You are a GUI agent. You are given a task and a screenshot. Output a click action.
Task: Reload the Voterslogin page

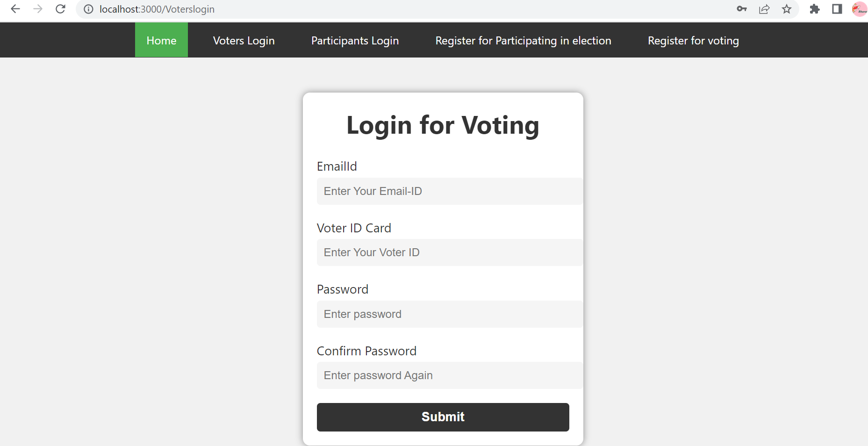60,9
